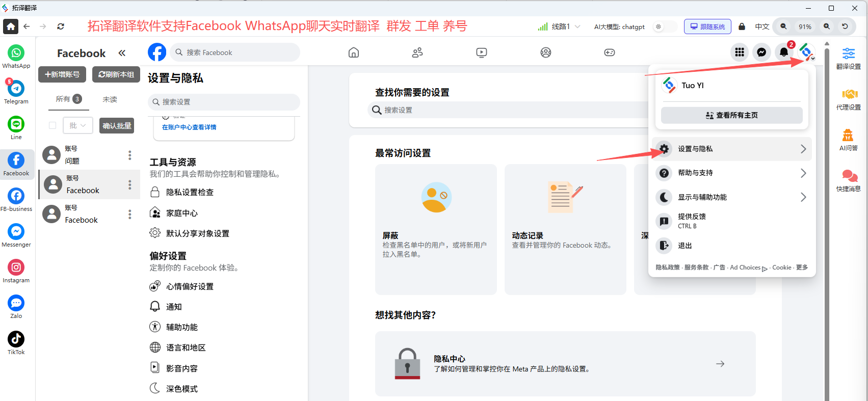Viewport: 868px width, 401px height.
Task: Open Messenger chats from the top bar icon
Action: (761, 52)
